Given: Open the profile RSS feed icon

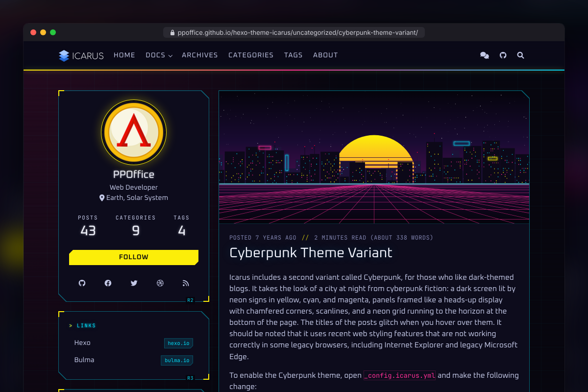Looking at the screenshot, I should click(186, 283).
